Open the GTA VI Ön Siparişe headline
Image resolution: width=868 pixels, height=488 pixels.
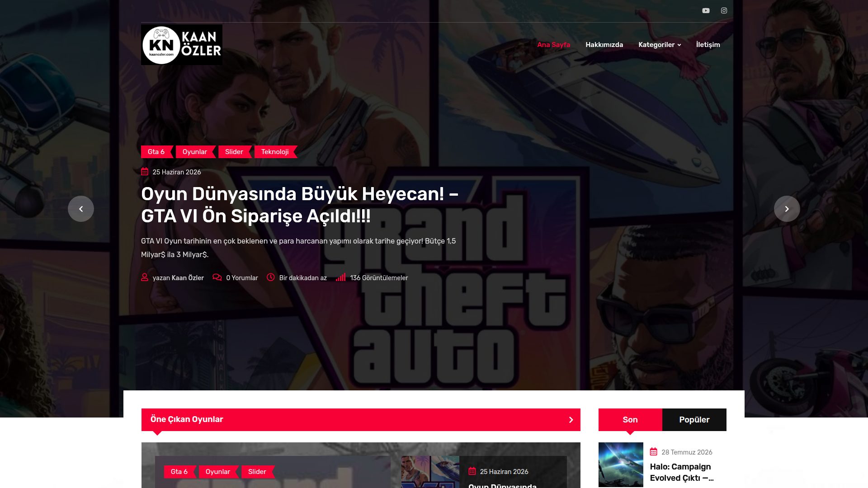pos(300,205)
